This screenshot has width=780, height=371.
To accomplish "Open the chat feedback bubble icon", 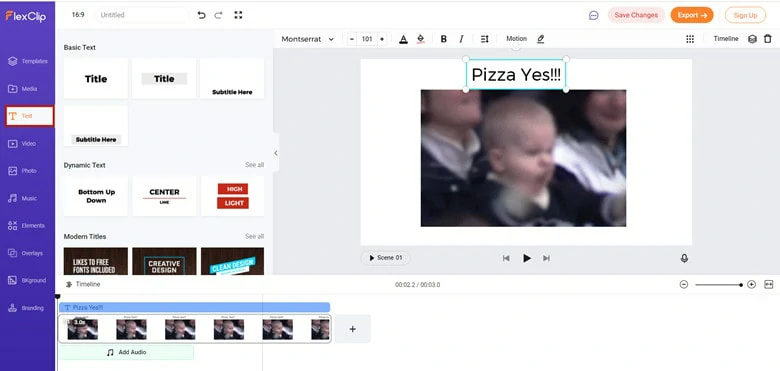I will [593, 15].
